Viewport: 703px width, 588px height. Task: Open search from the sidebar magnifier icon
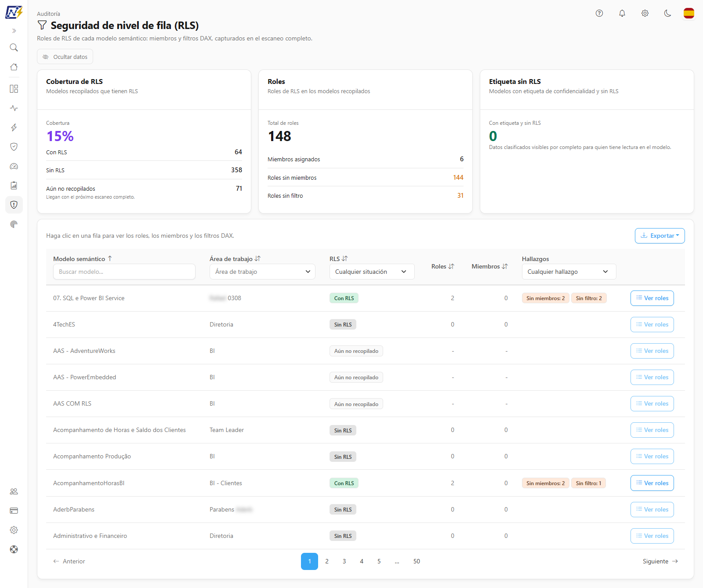coord(14,47)
